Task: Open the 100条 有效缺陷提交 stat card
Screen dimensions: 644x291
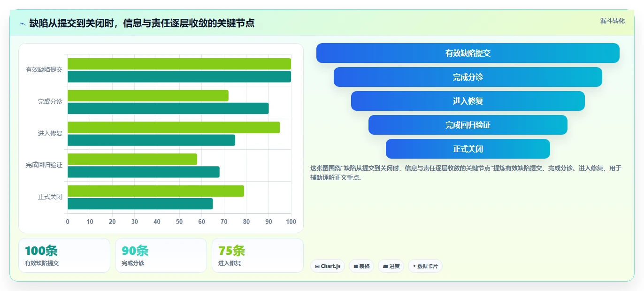Action: tap(64, 255)
